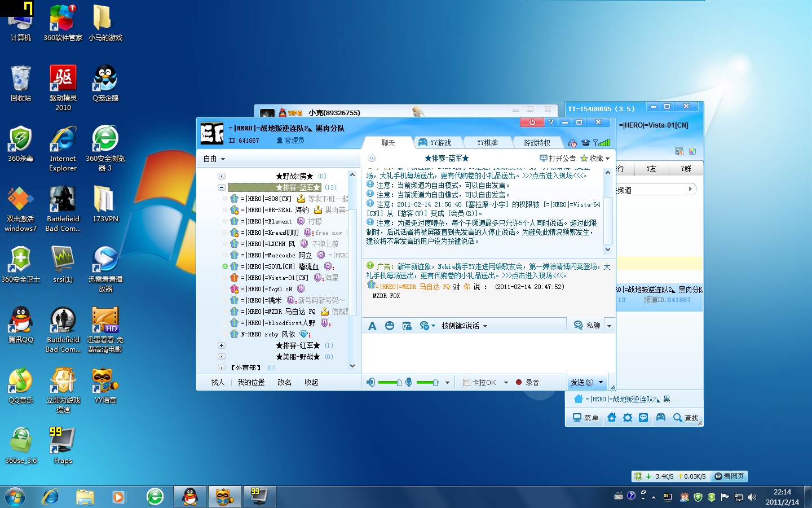The height and width of the screenshot is (508, 812).
Task: Open Fraps desktop icon
Action: pyautogui.click(x=63, y=446)
